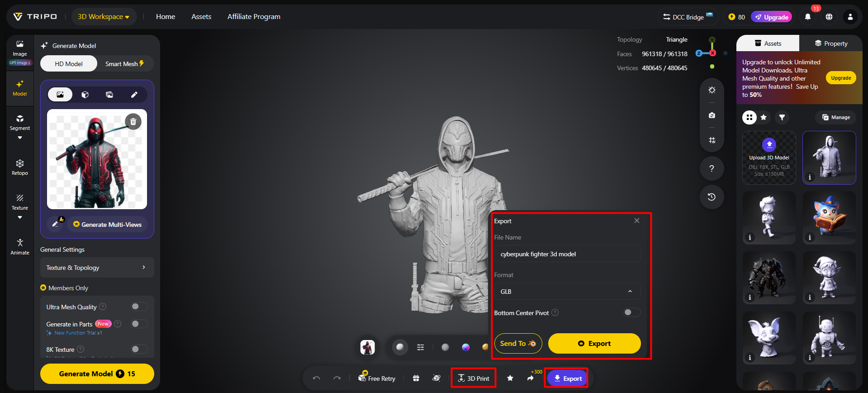Screen dimensions: 868x393
Task: Go to Home
Action: pyautogui.click(x=166, y=17)
